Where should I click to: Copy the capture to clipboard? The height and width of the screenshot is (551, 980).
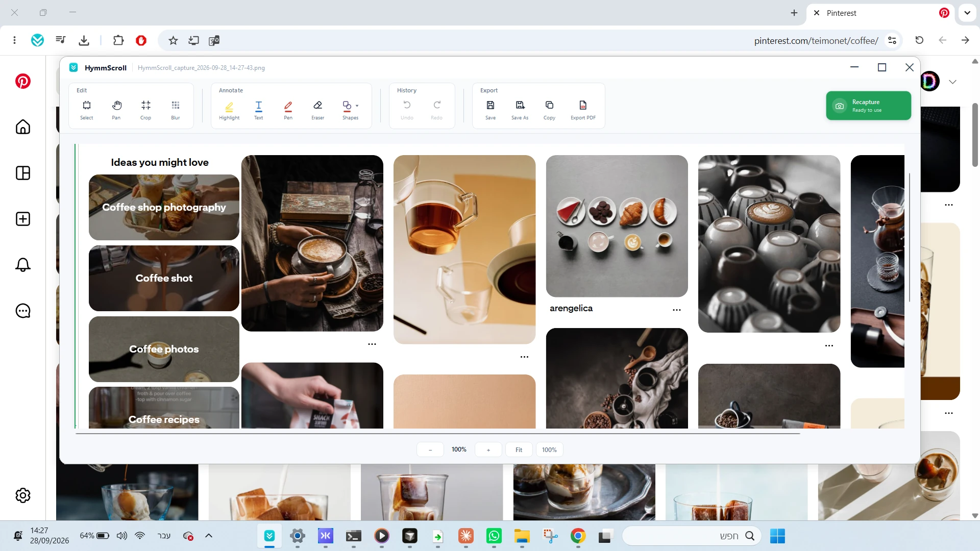(550, 110)
